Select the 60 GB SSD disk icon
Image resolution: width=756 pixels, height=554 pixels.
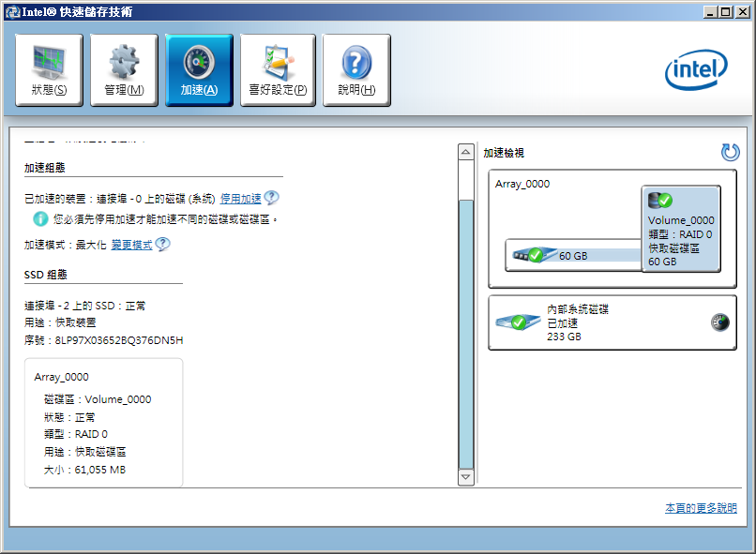coord(535,254)
